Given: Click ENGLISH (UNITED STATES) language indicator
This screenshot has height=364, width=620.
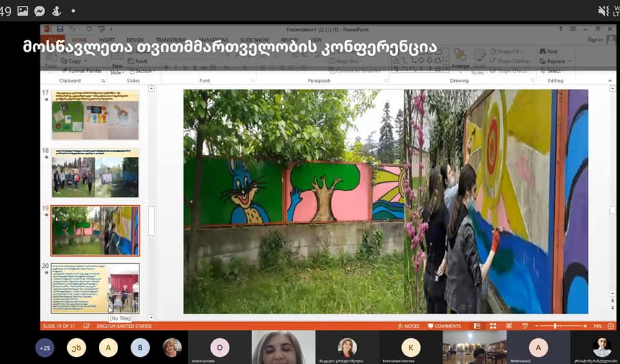Looking at the screenshot, I should pos(124,326).
